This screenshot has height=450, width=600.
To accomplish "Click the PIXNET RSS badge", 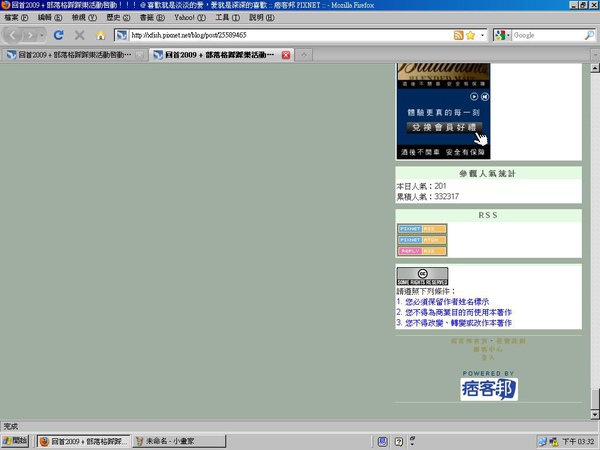I will coord(422,229).
